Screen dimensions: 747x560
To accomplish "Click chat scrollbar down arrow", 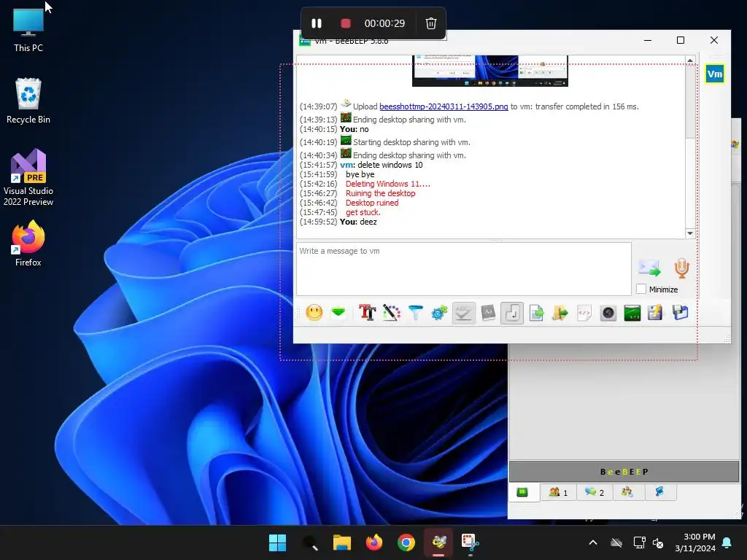I will pyautogui.click(x=690, y=233).
